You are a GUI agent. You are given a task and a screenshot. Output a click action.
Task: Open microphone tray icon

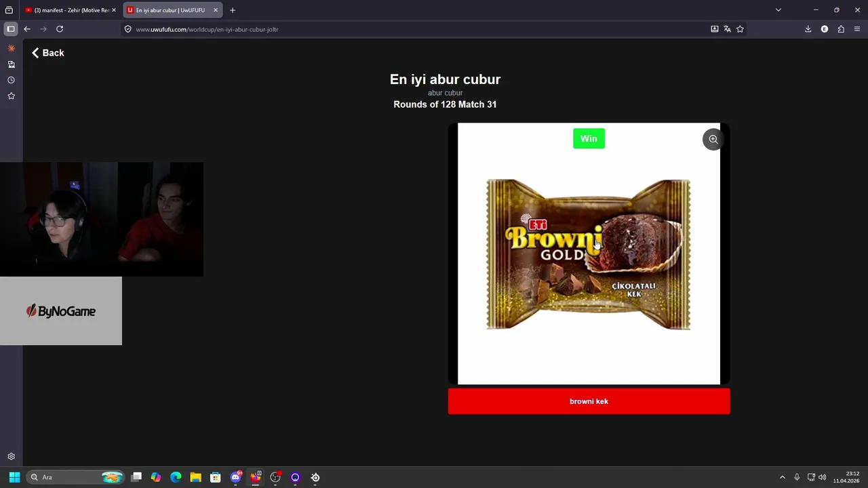pyautogui.click(x=797, y=477)
